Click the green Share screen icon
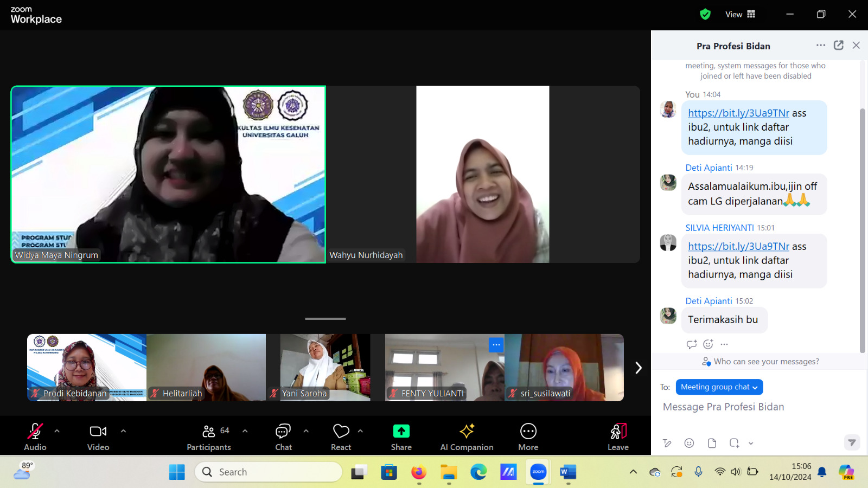Screen dimensions: 868x488 click(x=401, y=431)
